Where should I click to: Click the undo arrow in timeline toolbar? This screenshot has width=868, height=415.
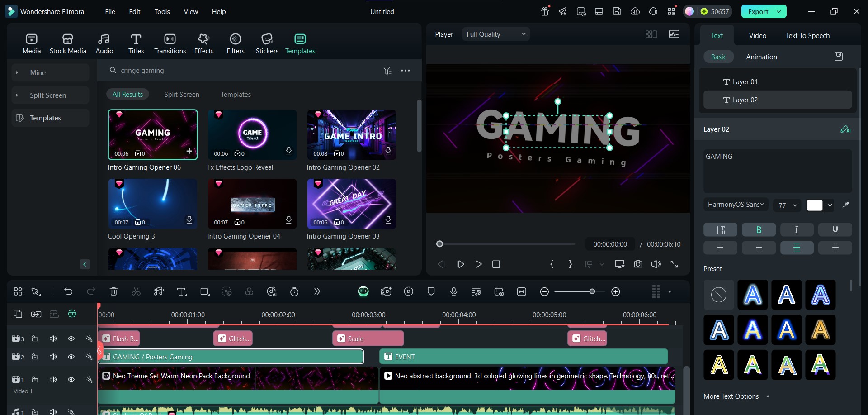click(x=68, y=291)
